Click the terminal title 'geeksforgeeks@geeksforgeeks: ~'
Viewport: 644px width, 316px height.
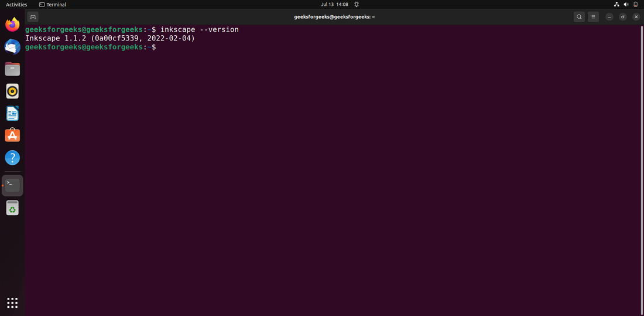[334, 17]
